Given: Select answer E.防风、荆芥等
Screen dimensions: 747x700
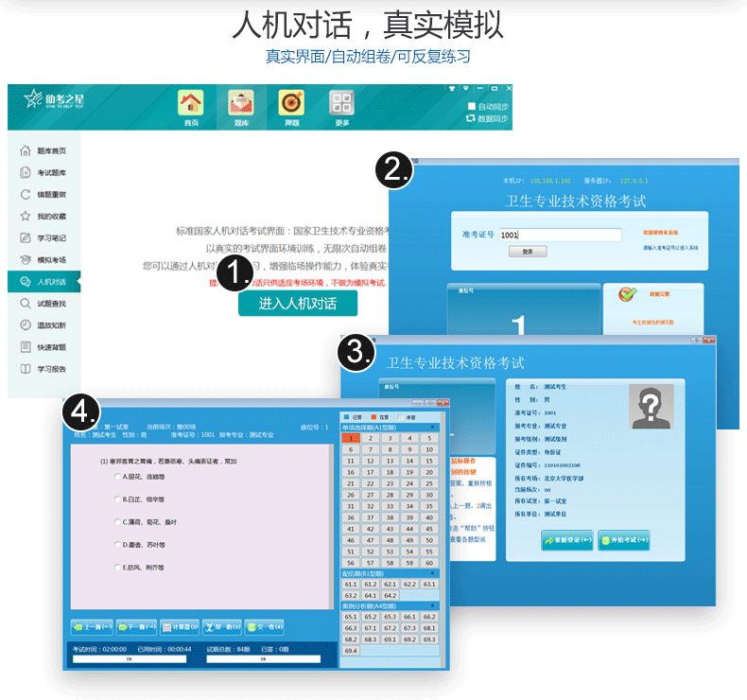Looking at the screenshot, I should click(x=117, y=568).
